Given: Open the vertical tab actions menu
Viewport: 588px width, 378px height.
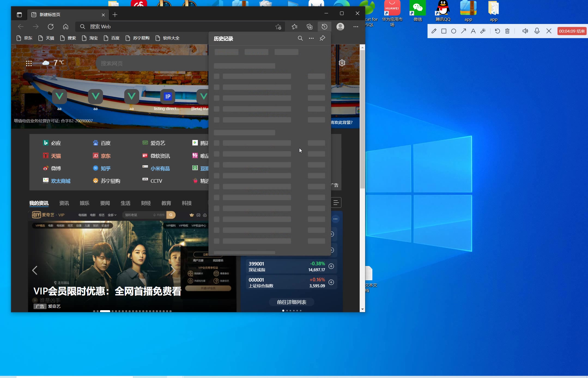Looking at the screenshot, I should [19, 15].
